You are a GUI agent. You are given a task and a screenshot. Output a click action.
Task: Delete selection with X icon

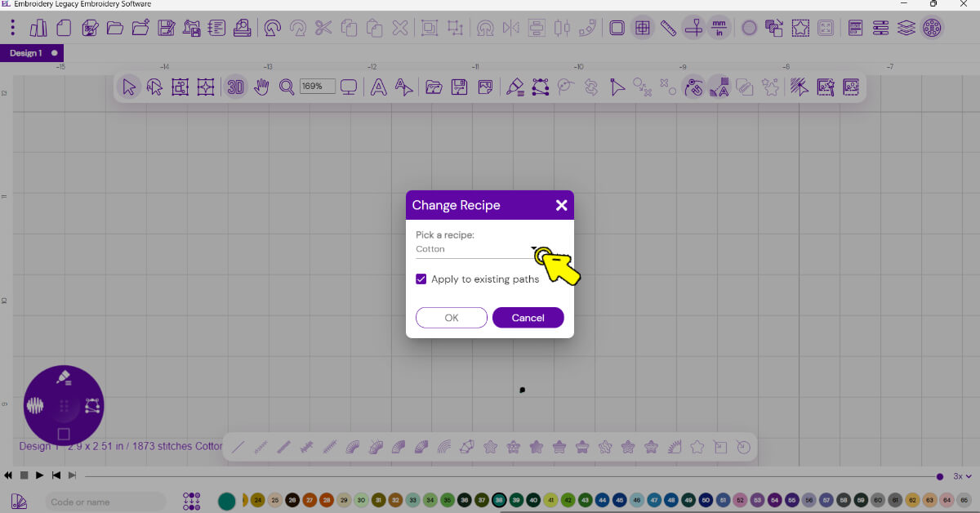(x=399, y=28)
